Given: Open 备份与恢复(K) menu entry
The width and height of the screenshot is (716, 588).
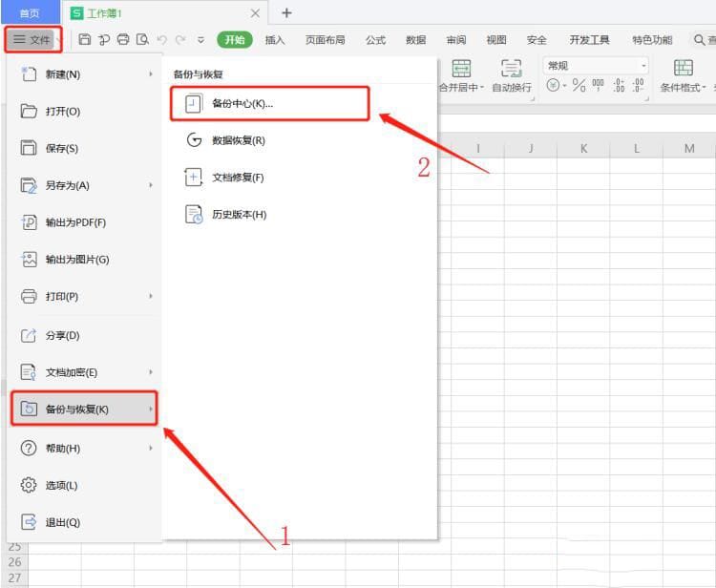Looking at the screenshot, I should point(84,409).
